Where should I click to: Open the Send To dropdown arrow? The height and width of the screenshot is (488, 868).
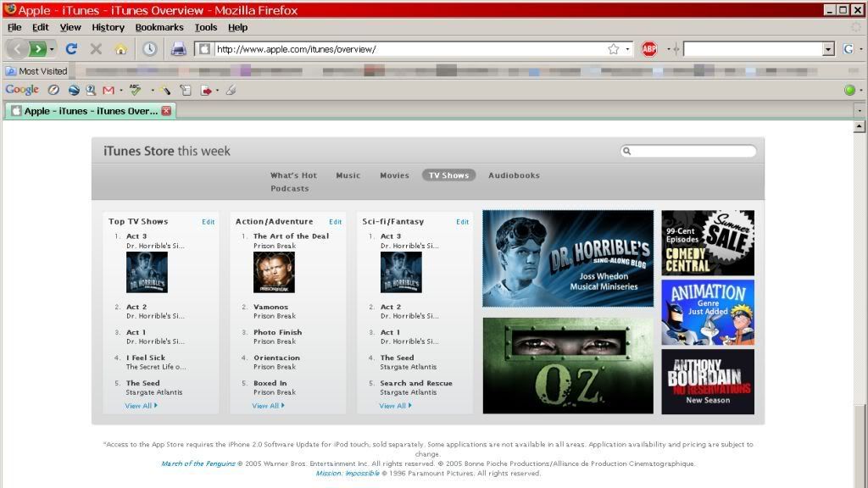pos(217,90)
